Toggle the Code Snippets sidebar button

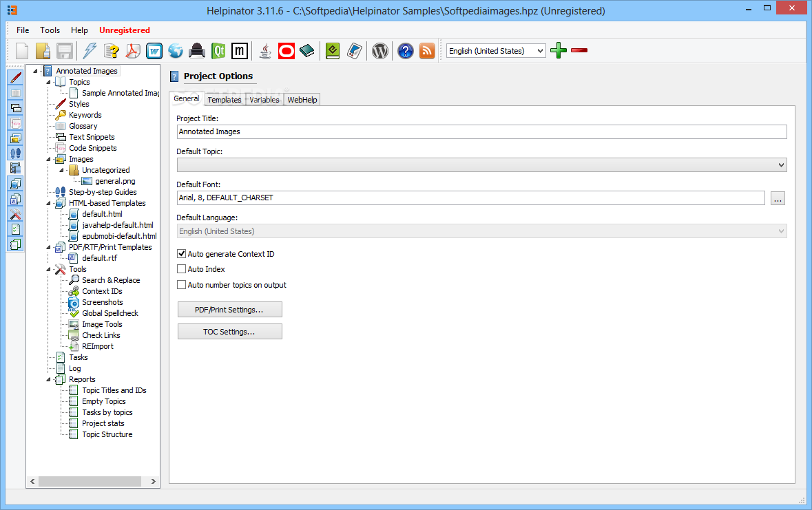(x=16, y=123)
